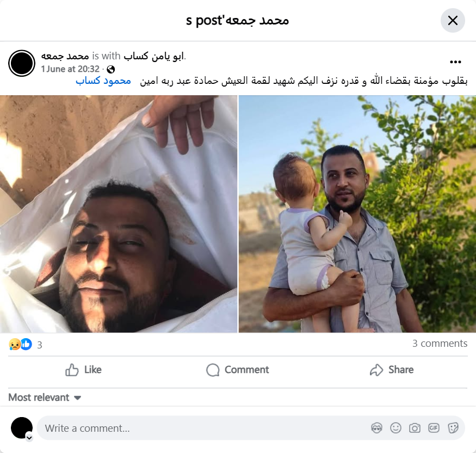
Task: Open the sticker picker icon
Action: [453, 428]
